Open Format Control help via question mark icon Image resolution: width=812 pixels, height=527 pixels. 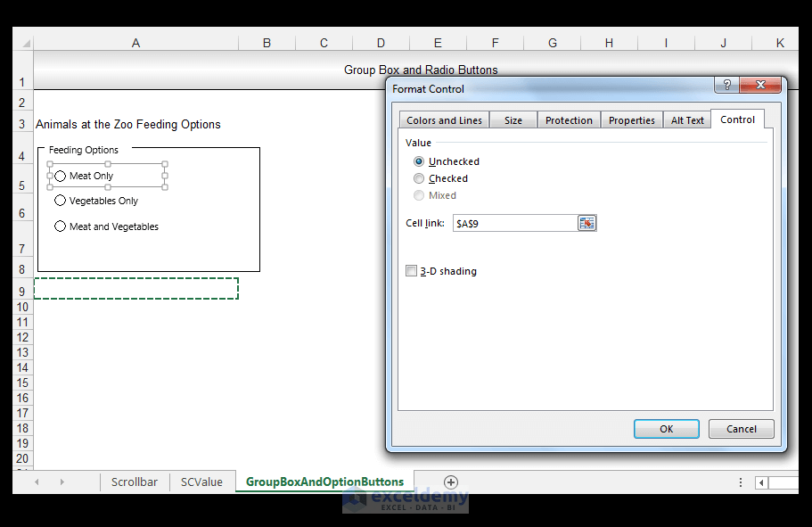(726, 85)
